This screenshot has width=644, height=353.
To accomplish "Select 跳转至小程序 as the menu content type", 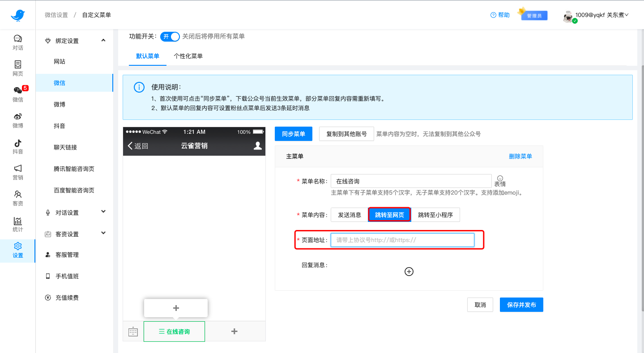I will (435, 214).
